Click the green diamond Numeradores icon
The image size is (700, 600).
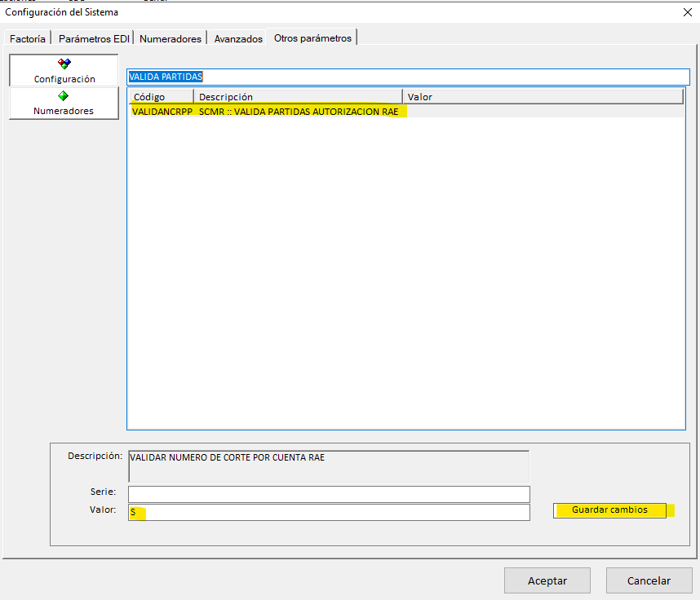click(x=64, y=95)
